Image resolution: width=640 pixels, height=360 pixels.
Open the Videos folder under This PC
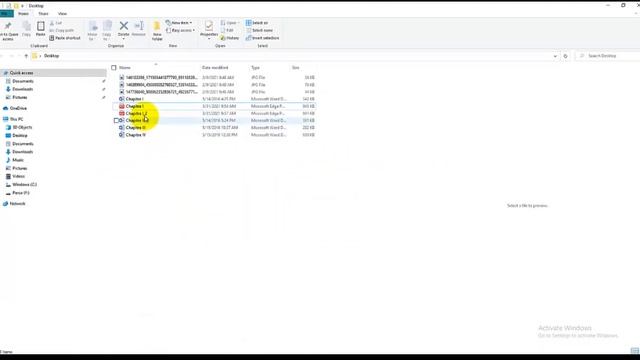(15, 176)
